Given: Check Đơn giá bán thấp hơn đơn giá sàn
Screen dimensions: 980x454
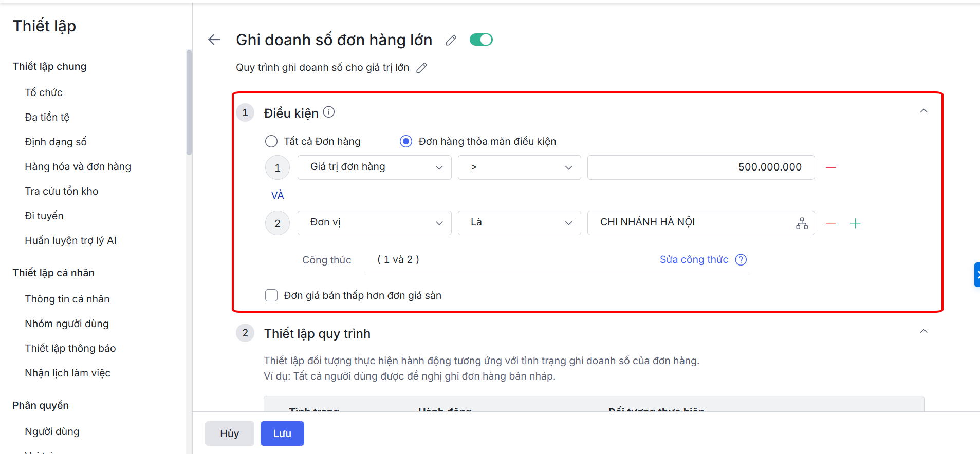Looking at the screenshot, I should [271, 295].
